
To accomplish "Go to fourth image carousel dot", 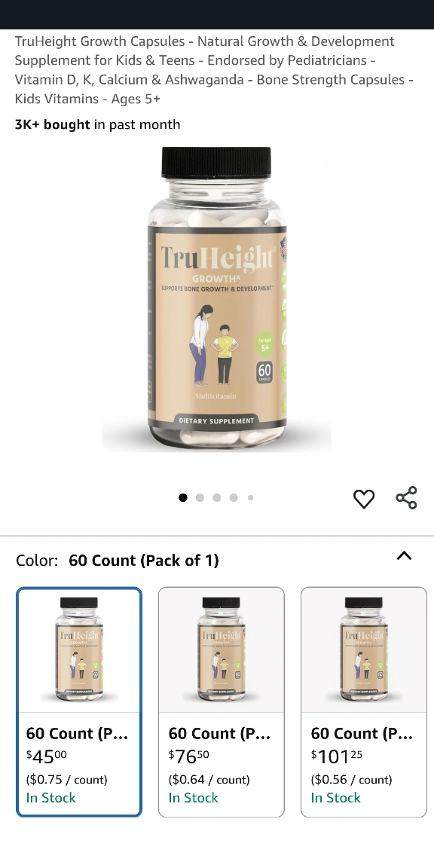I will click(234, 497).
